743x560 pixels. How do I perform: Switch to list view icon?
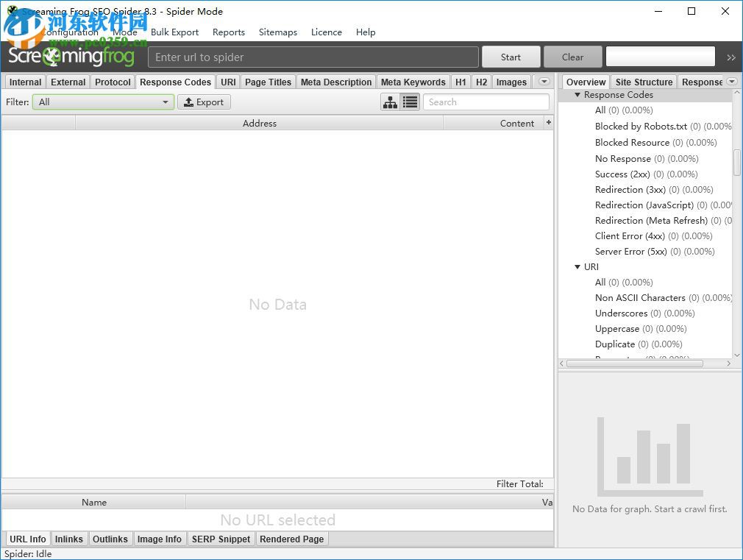(410, 102)
